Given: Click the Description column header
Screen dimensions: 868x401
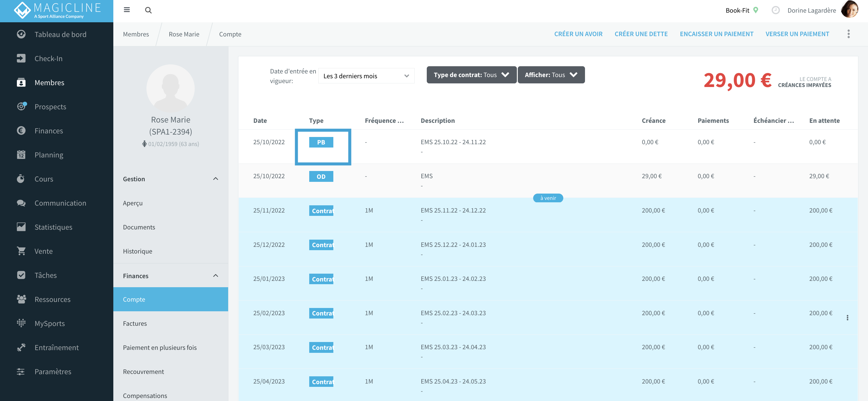Looking at the screenshot, I should 437,120.
